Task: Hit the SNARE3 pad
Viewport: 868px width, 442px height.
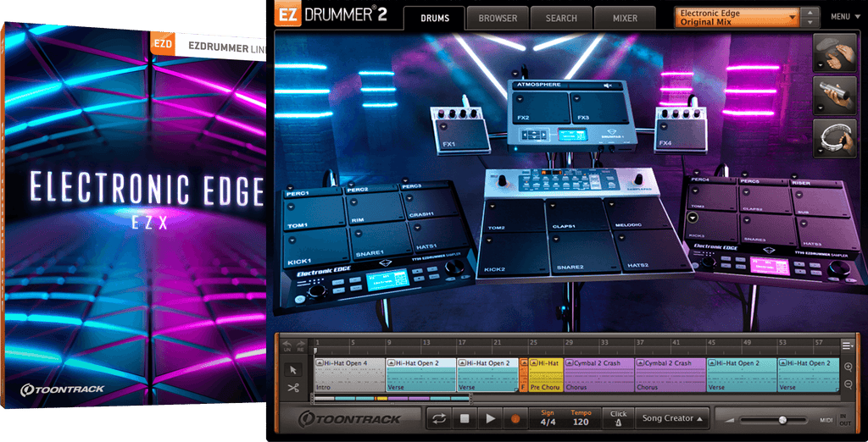Action: click(x=767, y=229)
